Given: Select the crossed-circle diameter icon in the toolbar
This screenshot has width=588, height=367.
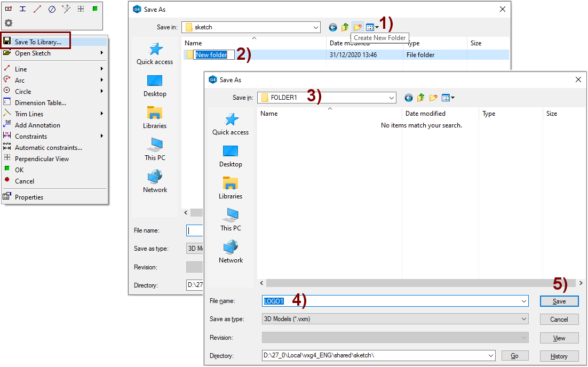Looking at the screenshot, I should click(x=52, y=9).
